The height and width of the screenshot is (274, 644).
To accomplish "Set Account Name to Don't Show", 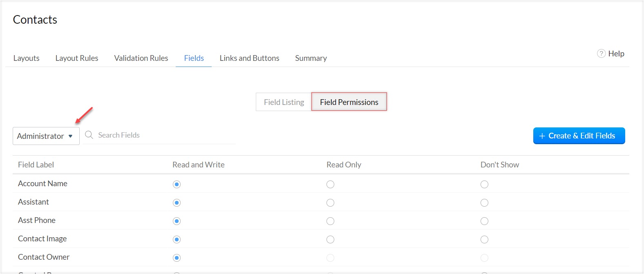I will 484,185.
